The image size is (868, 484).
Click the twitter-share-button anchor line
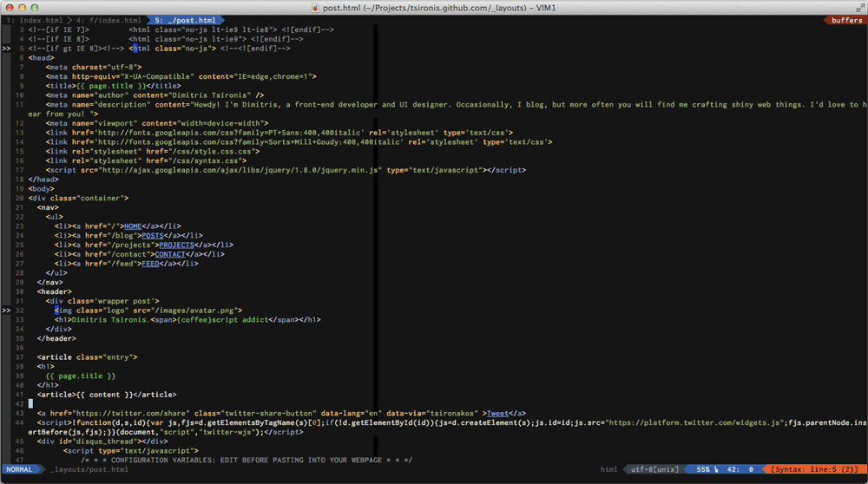pos(282,414)
